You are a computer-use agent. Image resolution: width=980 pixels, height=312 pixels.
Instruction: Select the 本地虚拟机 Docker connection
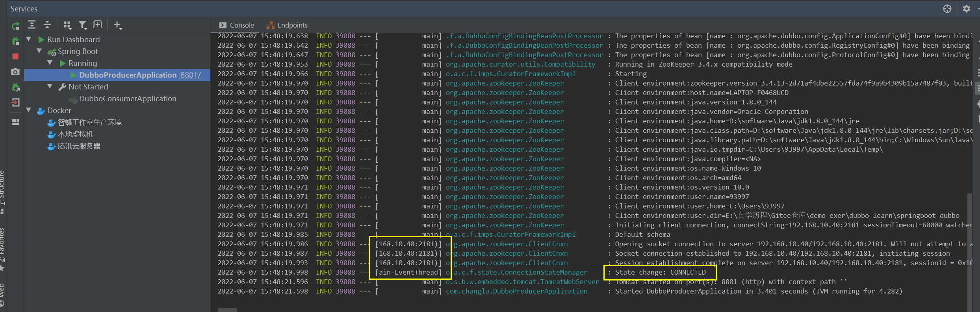point(76,134)
